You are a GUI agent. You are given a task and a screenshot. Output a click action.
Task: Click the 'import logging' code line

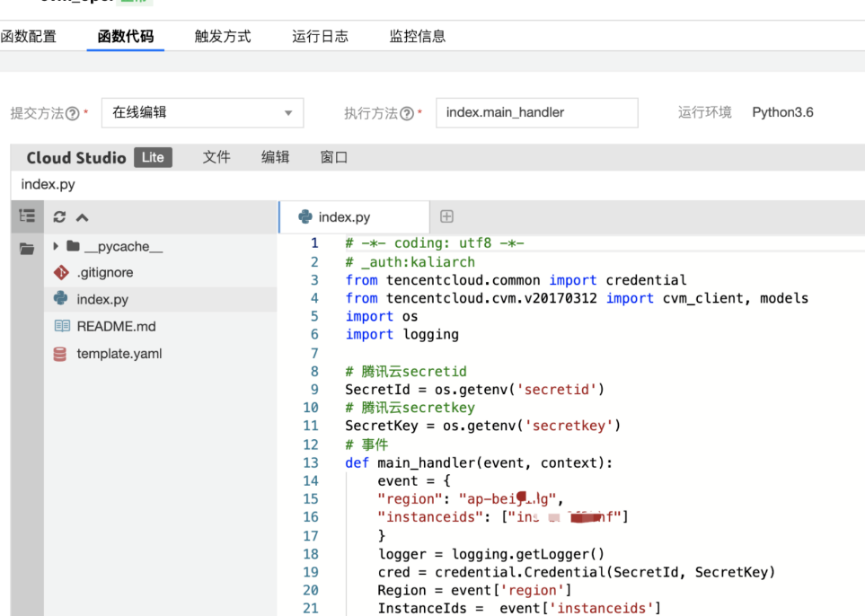click(x=402, y=335)
